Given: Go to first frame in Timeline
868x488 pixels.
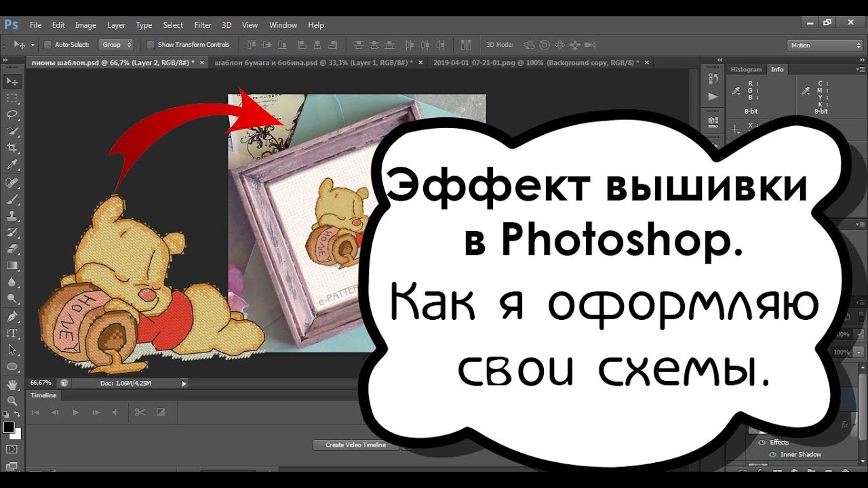Looking at the screenshot, I should (x=35, y=412).
